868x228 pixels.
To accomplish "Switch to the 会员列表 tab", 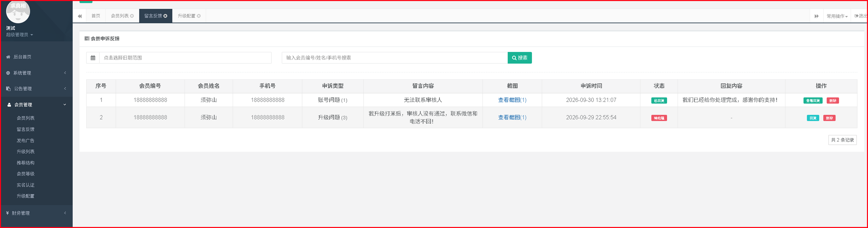I will tap(120, 16).
